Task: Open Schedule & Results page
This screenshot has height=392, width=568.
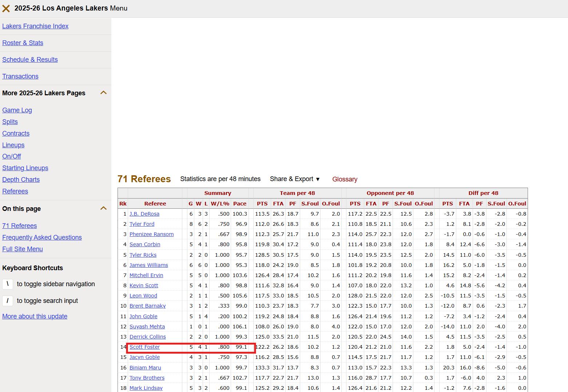Action: (30, 60)
